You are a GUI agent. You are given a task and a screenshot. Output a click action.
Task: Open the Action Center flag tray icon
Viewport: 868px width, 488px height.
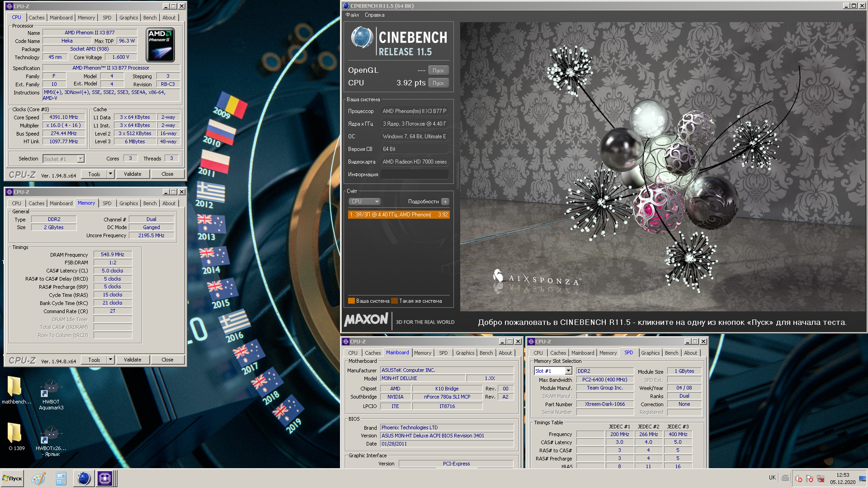pyautogui.click(x=809, y=479)
